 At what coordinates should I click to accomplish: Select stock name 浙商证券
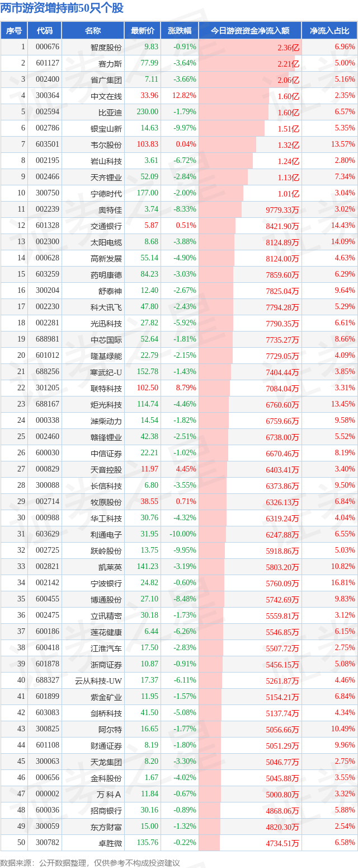click(106, 664)
